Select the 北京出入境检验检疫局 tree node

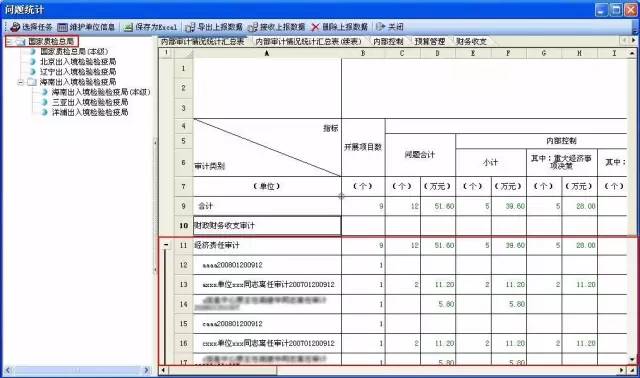[78, 62]
